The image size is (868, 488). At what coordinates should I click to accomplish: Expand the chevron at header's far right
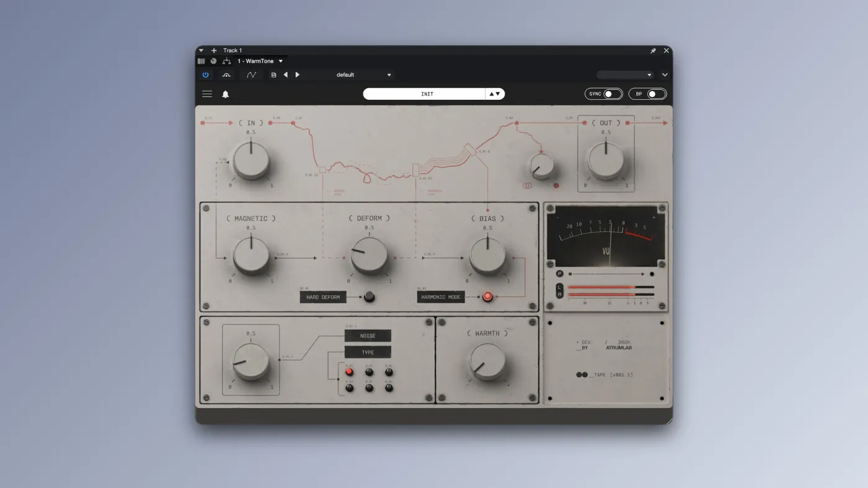coord(665,75)
